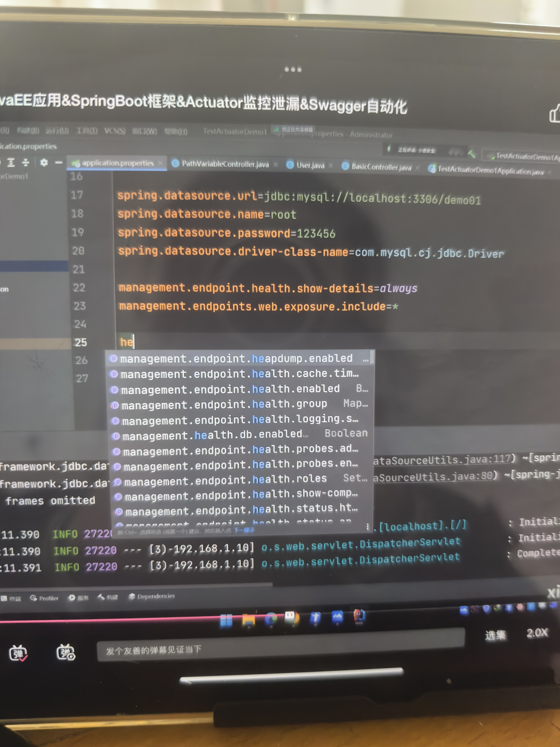The width and height of the screenshot is (560, 747).
Task: Hide project panel with the minus icon
Action: point(59,163)
